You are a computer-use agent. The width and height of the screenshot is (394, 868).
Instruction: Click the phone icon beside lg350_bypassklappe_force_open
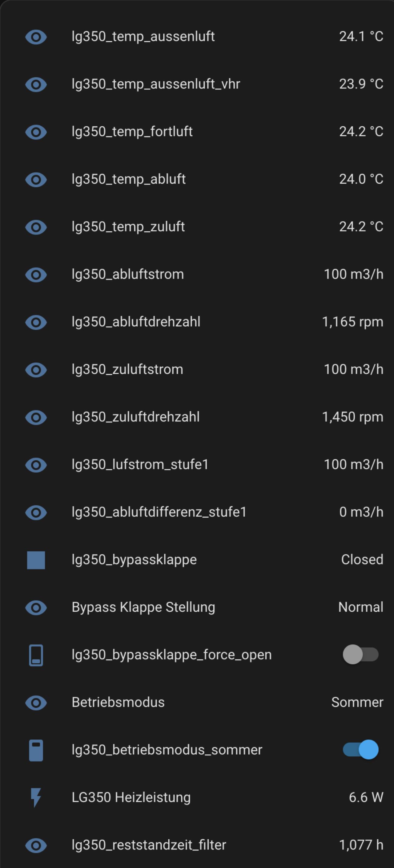tap(36, 655)
